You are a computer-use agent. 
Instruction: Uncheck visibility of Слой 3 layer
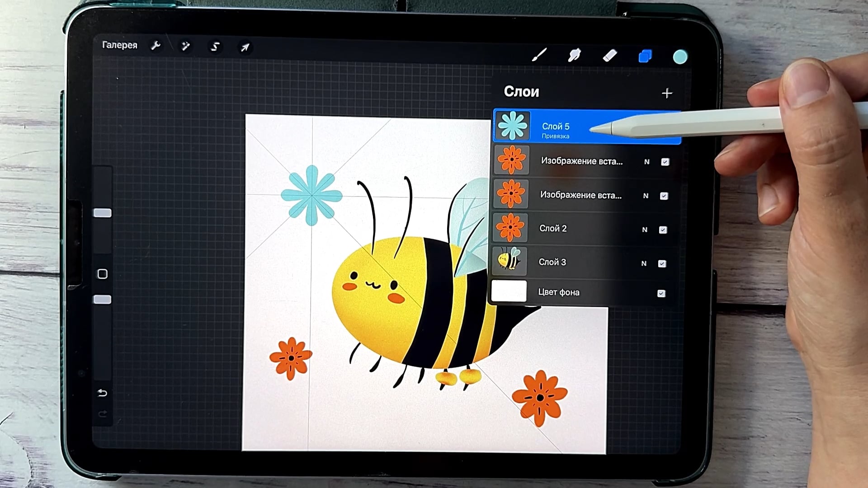(x=662, y=263)
